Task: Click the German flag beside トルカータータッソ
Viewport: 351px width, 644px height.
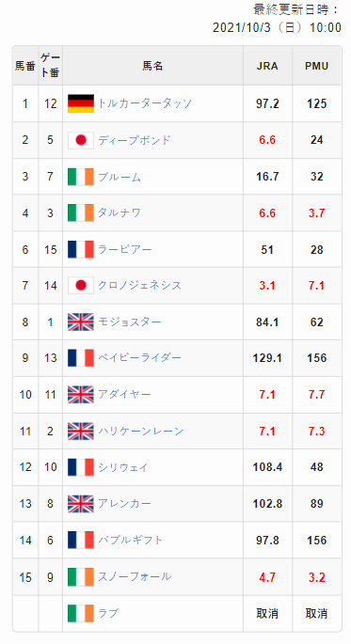Action: 81,103
